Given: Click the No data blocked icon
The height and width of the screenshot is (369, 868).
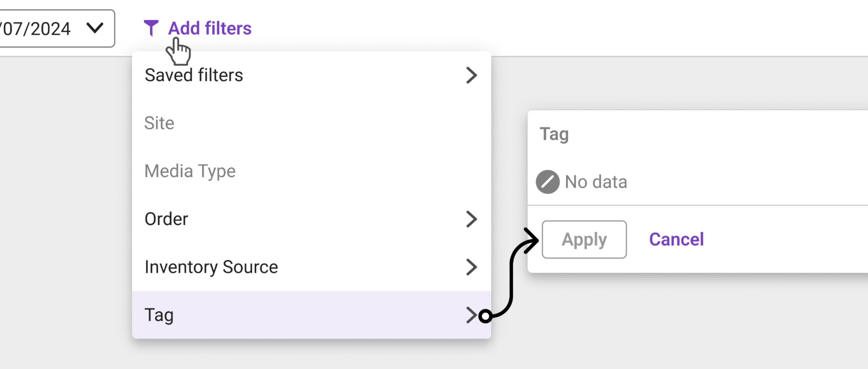Looking at the screenshot, I should point(547,182).
